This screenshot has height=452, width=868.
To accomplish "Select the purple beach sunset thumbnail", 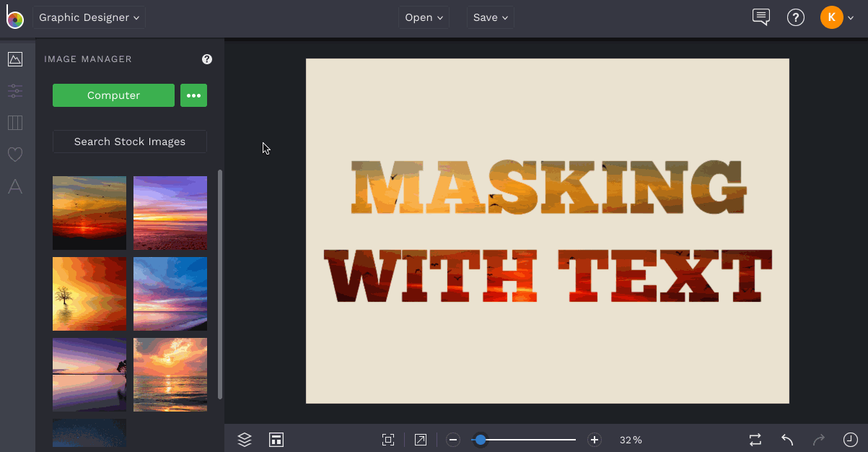I will click(x=170, y=213).
